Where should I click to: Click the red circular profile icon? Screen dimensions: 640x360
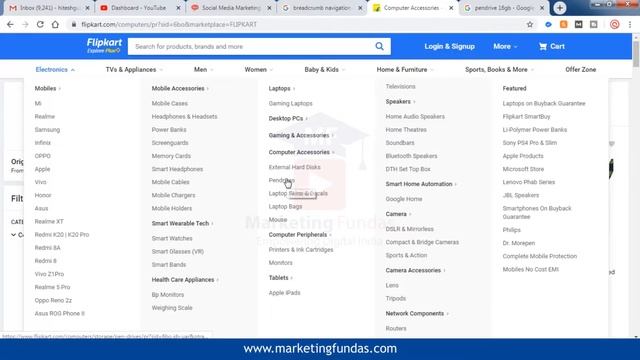614,24
